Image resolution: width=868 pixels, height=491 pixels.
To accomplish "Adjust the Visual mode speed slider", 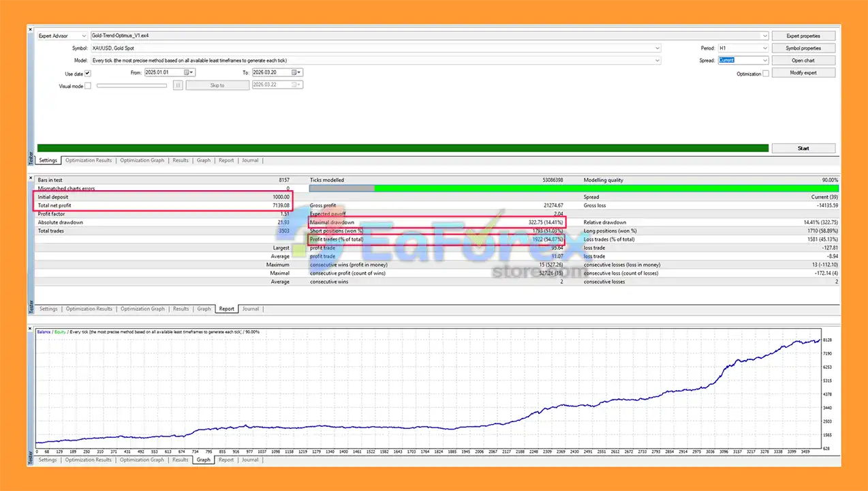I will [x=131, y=86].
